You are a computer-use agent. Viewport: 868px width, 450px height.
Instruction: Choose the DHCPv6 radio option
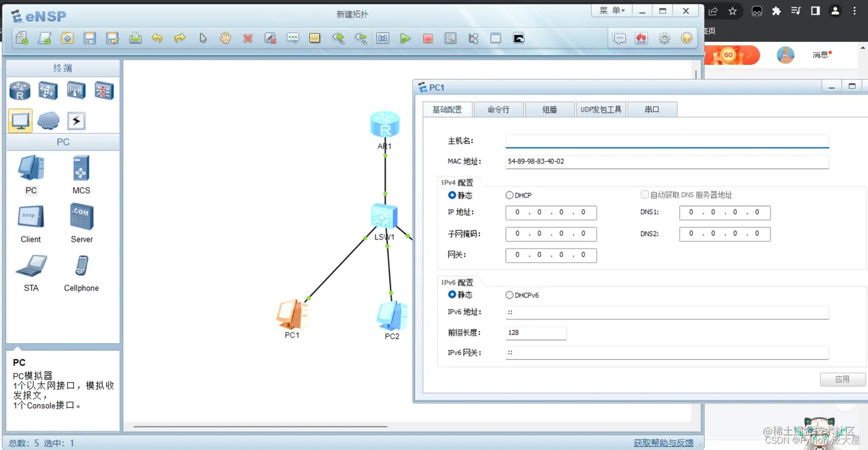pos(509,295)
